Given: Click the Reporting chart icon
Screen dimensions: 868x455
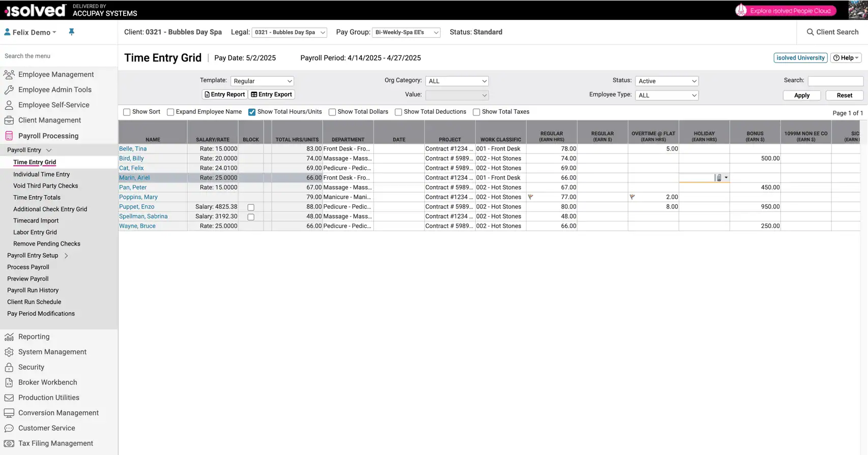Looking at the screenshot, I should tap(9, 337).
